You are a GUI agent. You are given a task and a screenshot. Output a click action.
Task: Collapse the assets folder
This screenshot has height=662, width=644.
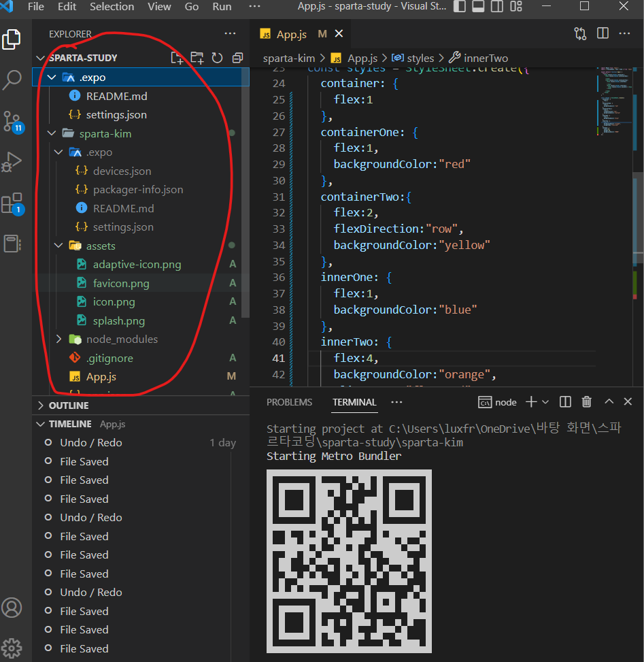tap(58, 246)
